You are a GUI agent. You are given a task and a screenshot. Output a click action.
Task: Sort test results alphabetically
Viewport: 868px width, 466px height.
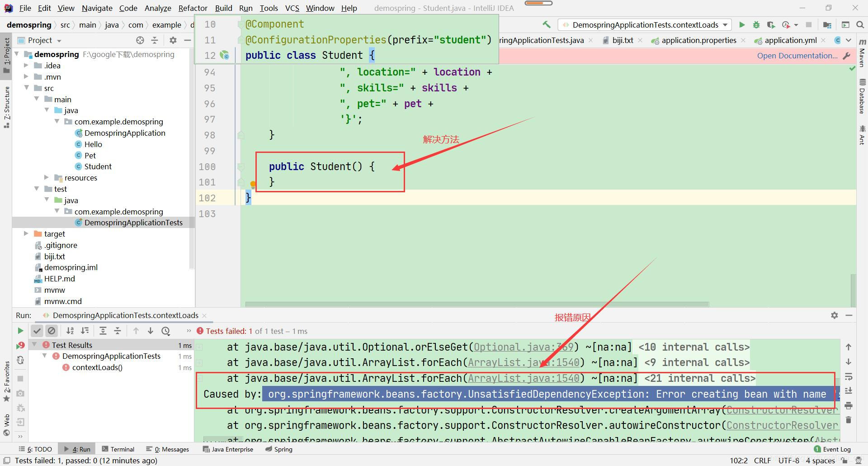pos(70,331)
